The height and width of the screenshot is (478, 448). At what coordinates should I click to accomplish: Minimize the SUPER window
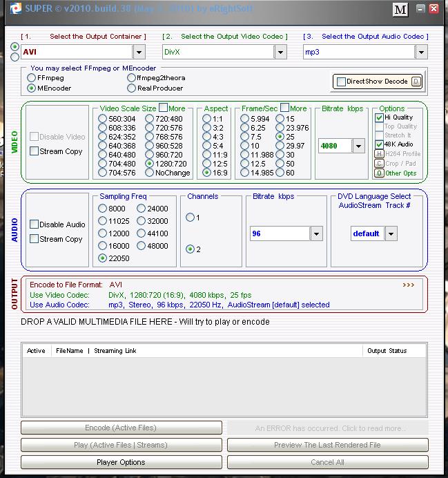tap(419, 9)
